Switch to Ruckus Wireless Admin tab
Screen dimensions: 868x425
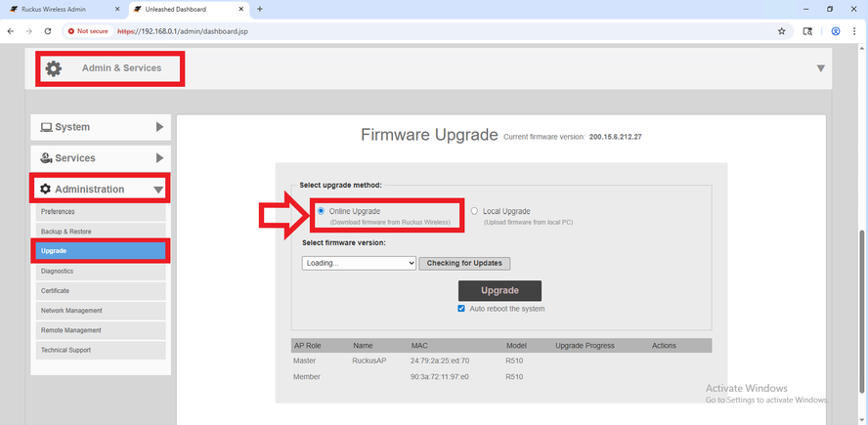pos(61,9)
